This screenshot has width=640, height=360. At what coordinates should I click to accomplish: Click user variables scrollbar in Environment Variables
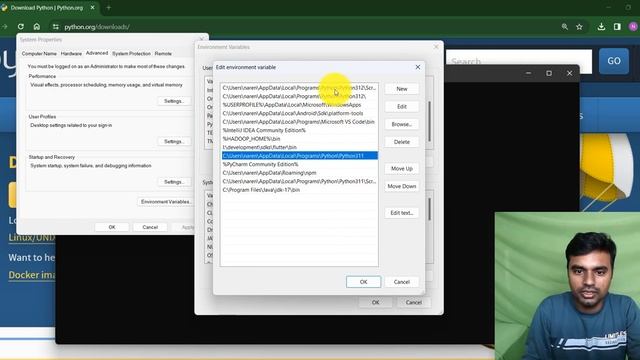429,121
